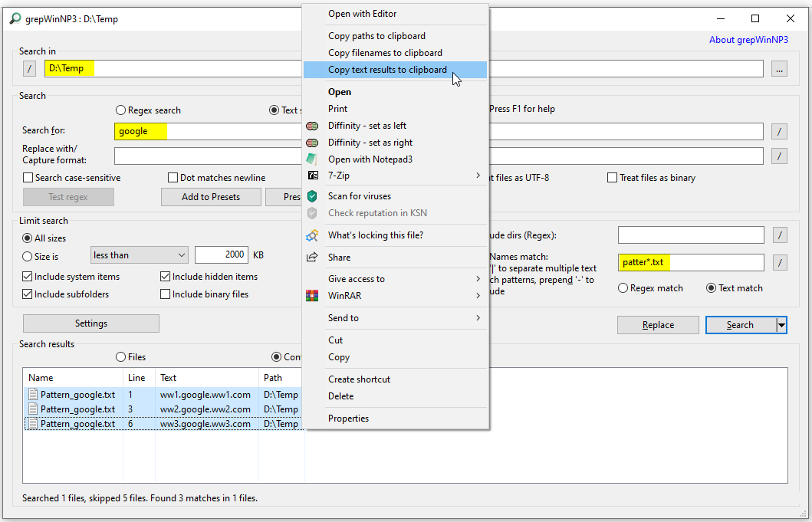This screenshot has width=812, height=522.
Task: Click the Add to Presets button
Action: [x=211, y=197]
